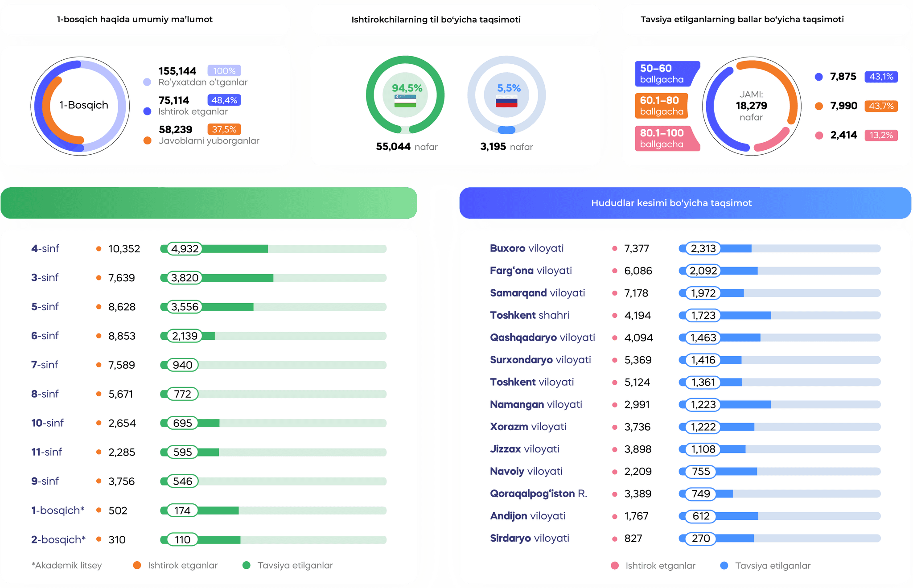Screen dimensions: 913x588
Task: Click the 11-sinf value 595 pill
Action: pyautogui.click(x=182, y=452)
